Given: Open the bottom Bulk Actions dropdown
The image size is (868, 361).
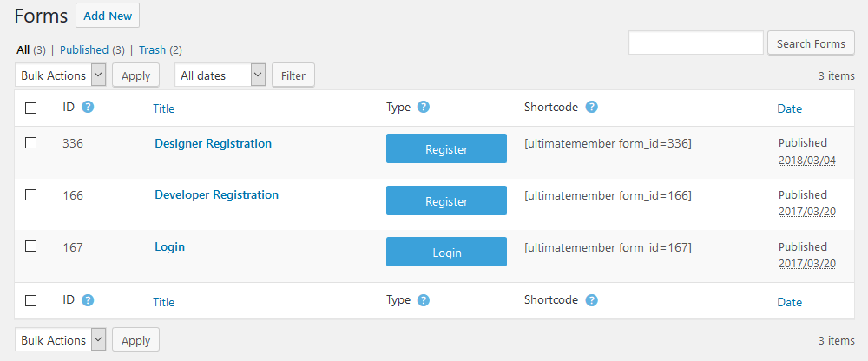Looking at the screenshot, I should (x=61, y=340).
